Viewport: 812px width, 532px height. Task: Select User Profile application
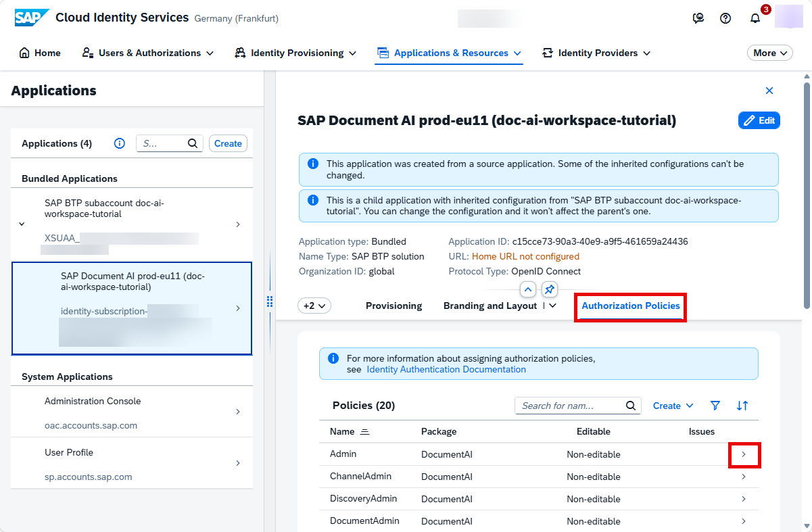pos(132,463)
